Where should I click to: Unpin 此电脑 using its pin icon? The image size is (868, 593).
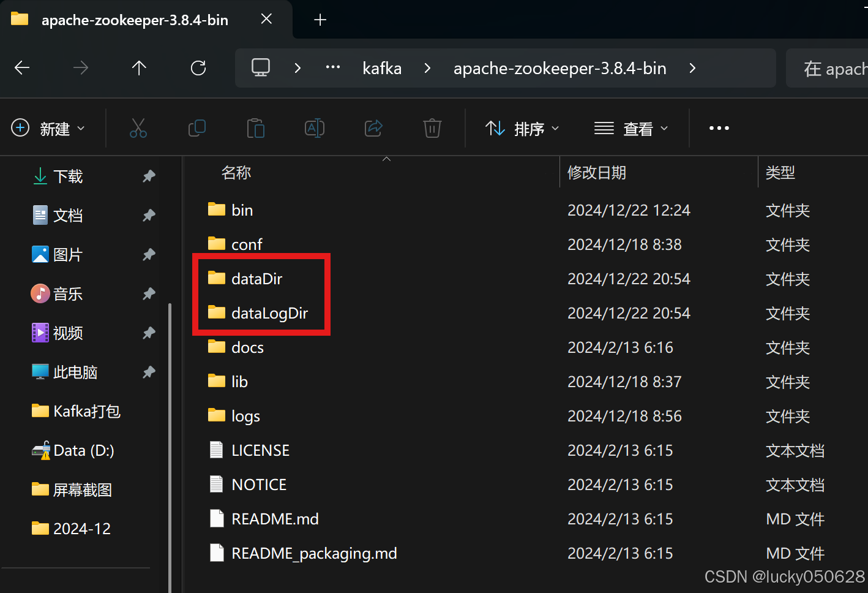click(149, 372)
